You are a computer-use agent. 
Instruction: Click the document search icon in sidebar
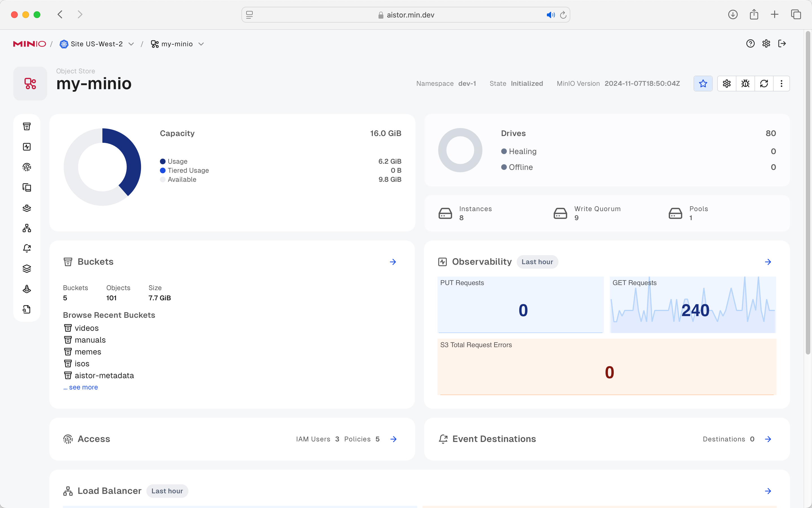27,309
